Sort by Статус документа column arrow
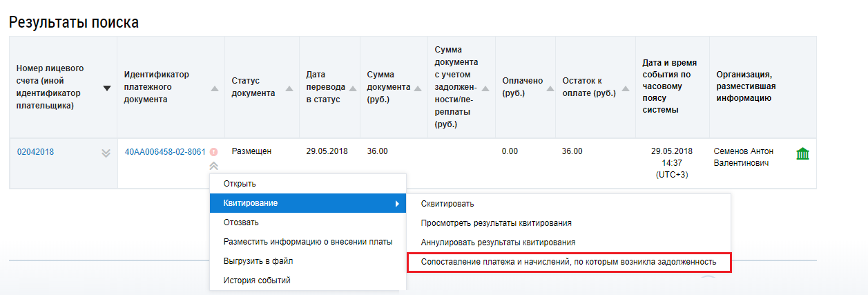This screenshot has height=295, width=868. tap(289, 88)
